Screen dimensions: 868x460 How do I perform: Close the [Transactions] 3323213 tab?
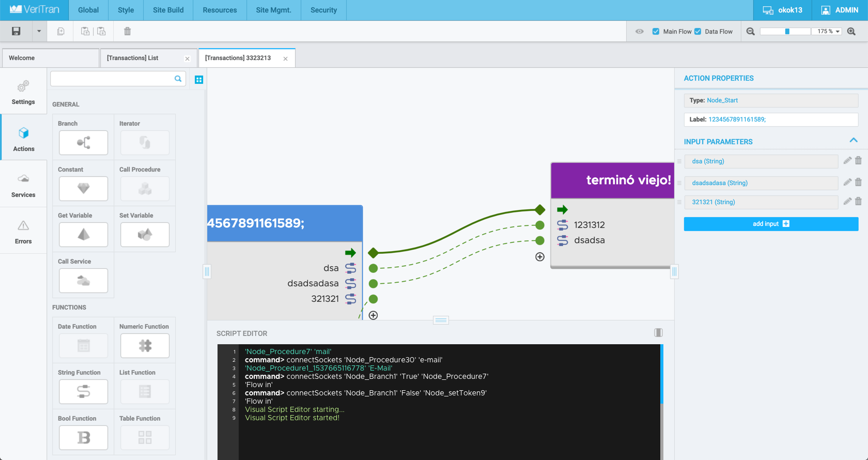point(285,59)
